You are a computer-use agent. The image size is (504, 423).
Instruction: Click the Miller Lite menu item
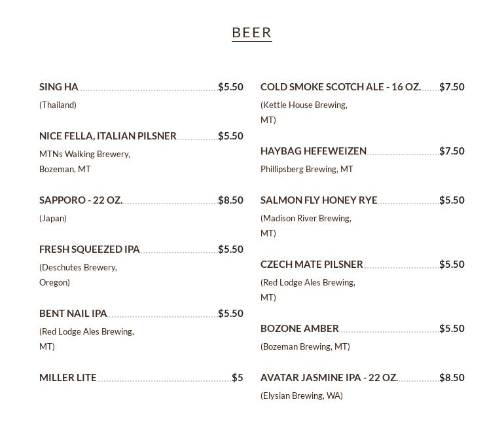[x=68, y=378]
